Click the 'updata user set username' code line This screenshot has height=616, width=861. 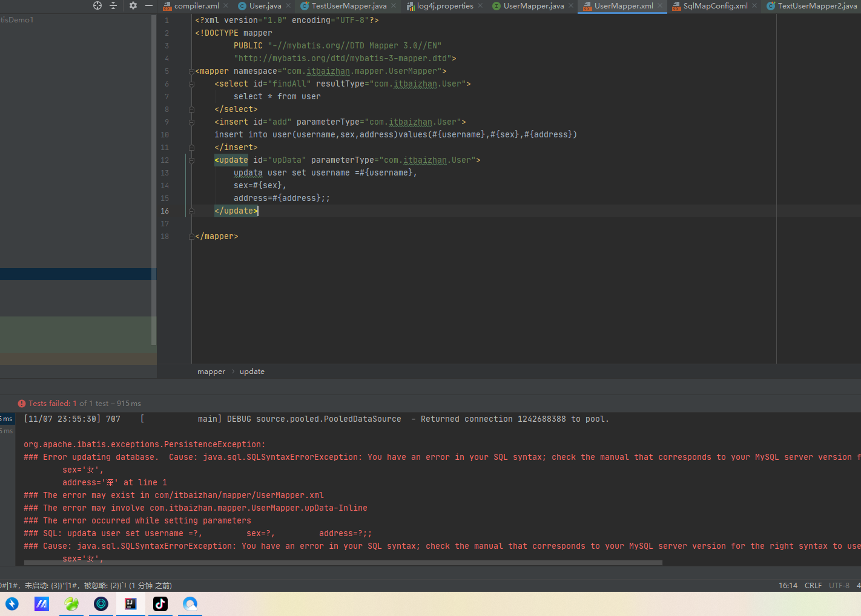(x=325, y=173)
